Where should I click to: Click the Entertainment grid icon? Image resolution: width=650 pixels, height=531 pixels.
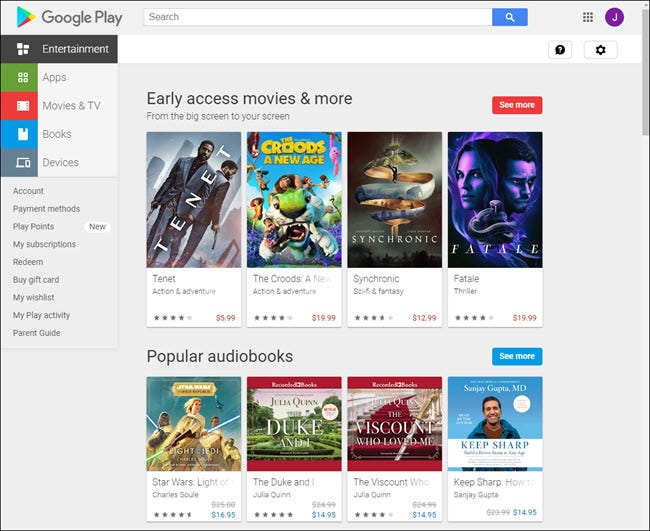(23, 49)
